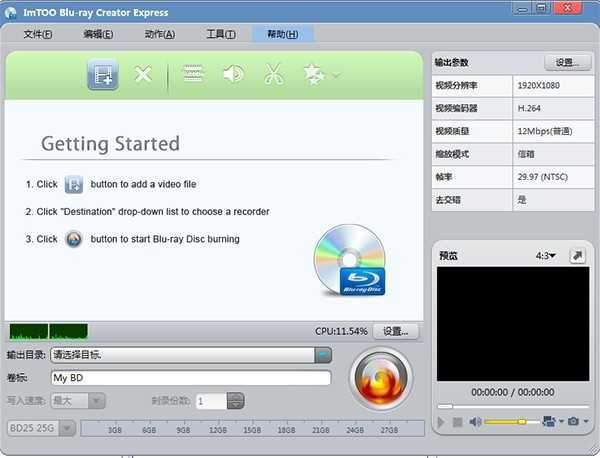Minimize the ImTOO window
The image size is (600, 458).
pyautogui.click(x=521, y=8)
